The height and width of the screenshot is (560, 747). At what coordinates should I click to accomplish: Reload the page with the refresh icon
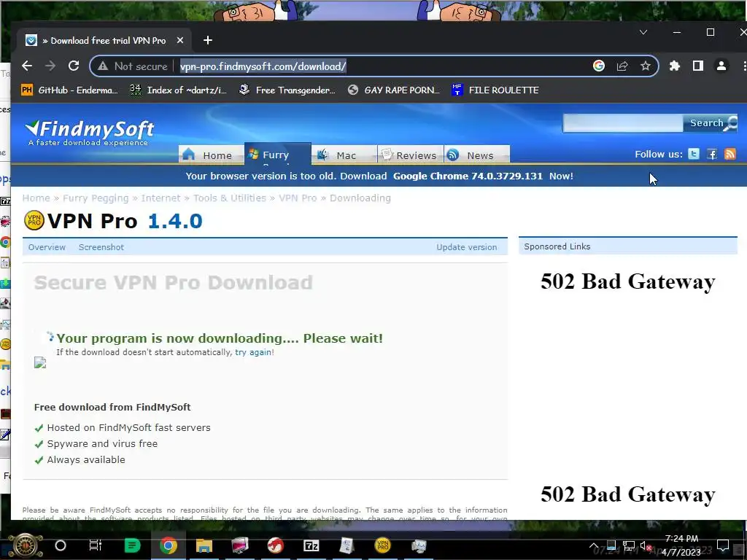coord(74,66)
